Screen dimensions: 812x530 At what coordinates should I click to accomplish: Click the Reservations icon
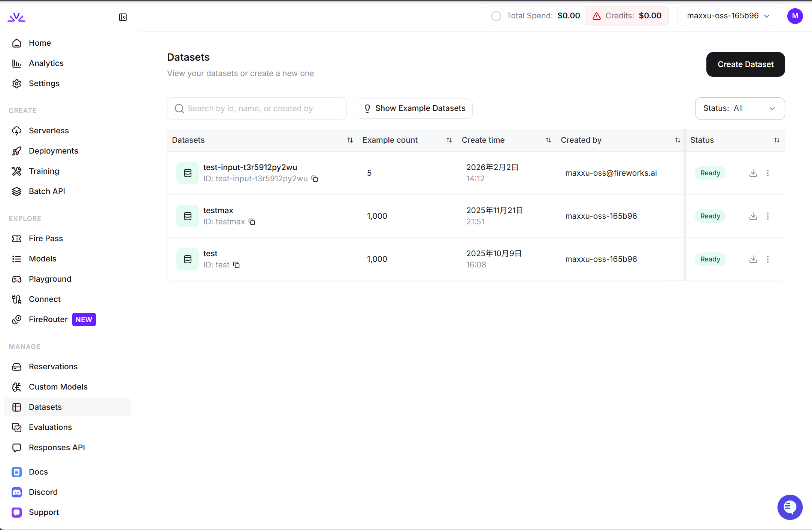tap(17, 367)
